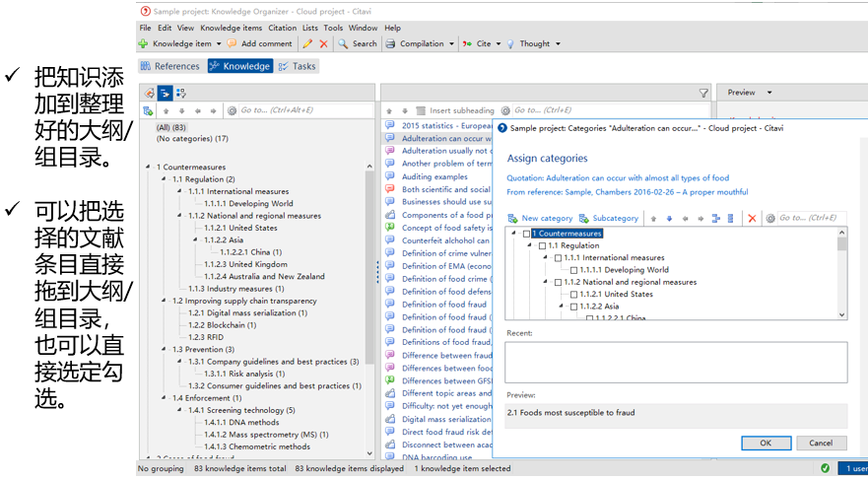Enable the 1.1.1.1 Developing World checkbox
The width and height of the screenshot is (868, 479).
pyautogui.click(x=574, y=270)
